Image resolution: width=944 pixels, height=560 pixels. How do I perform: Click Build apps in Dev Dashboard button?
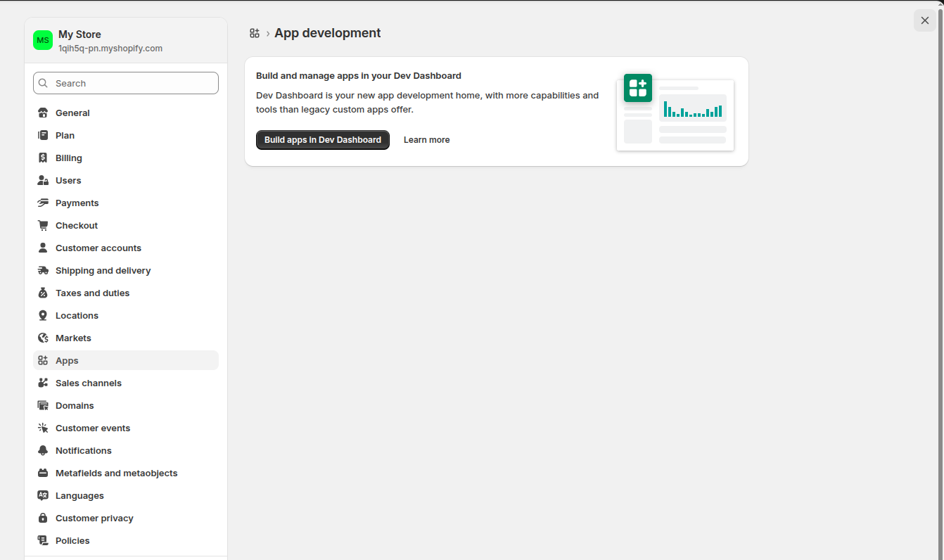[x=323, y=140]
